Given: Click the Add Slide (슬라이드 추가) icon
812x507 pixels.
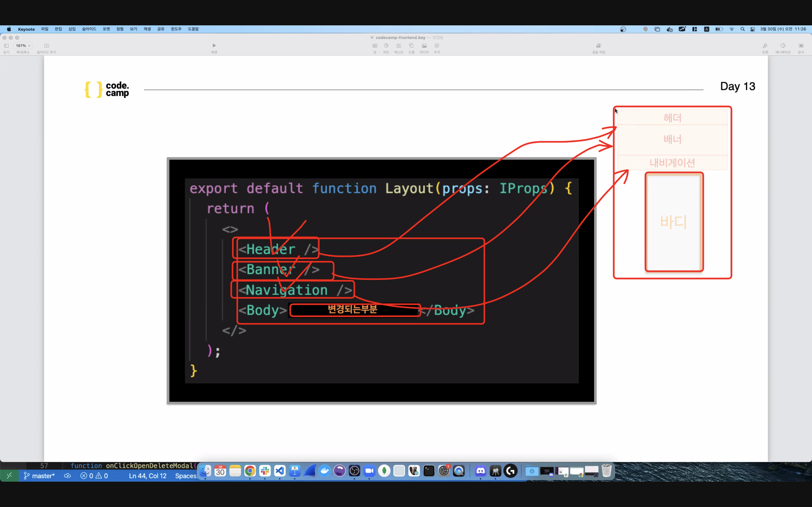Looking at the screenshot, I should [47, 46].
